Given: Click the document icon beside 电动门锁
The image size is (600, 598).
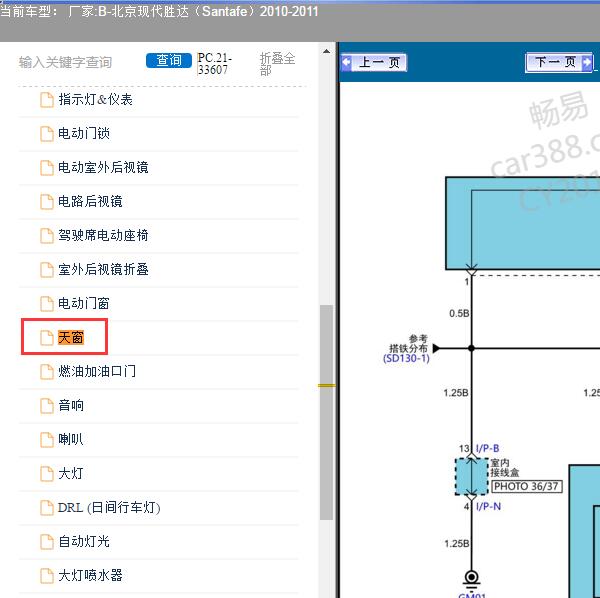Looking at the screenshot, I should tap(46, 134).
